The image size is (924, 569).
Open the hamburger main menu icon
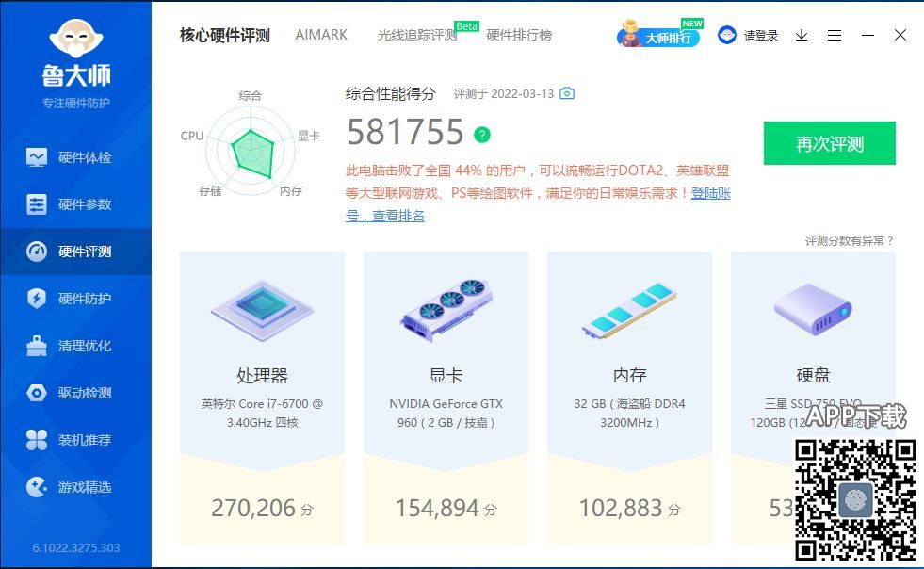click(835, 35)
